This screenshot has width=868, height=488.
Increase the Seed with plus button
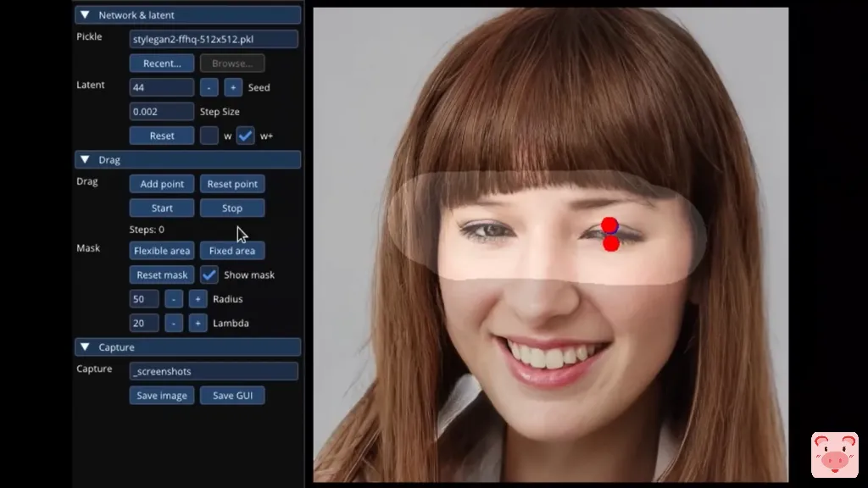click(233, 87)
